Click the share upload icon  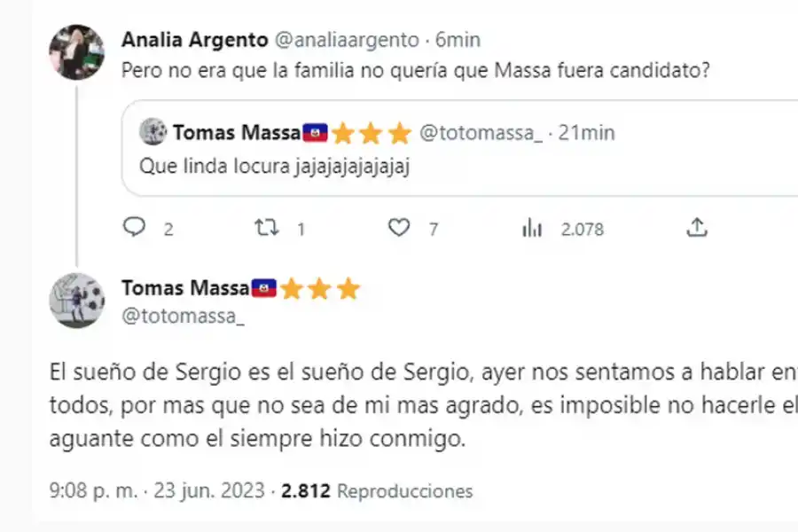(697, 228)
